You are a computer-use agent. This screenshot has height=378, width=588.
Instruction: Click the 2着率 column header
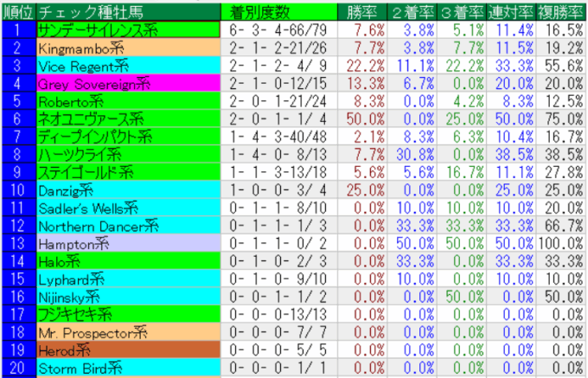(x=412, y=12)
